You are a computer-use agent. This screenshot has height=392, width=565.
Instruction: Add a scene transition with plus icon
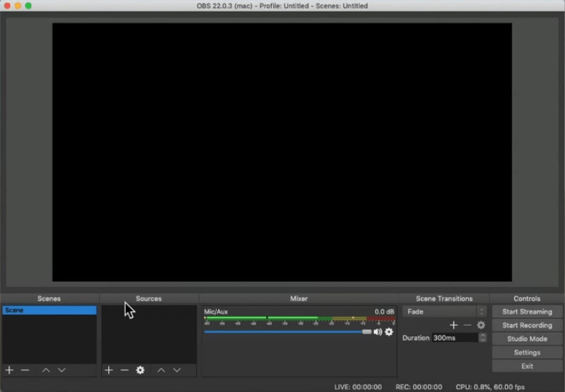(453, 325)
